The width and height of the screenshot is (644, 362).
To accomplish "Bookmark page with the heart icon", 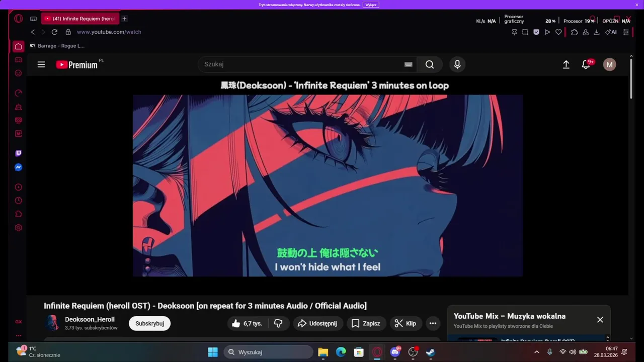I will point(558,32).
